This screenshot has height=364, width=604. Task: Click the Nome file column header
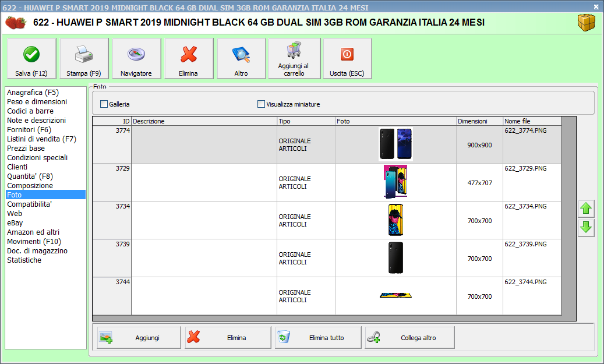click(x=532, y=121)
